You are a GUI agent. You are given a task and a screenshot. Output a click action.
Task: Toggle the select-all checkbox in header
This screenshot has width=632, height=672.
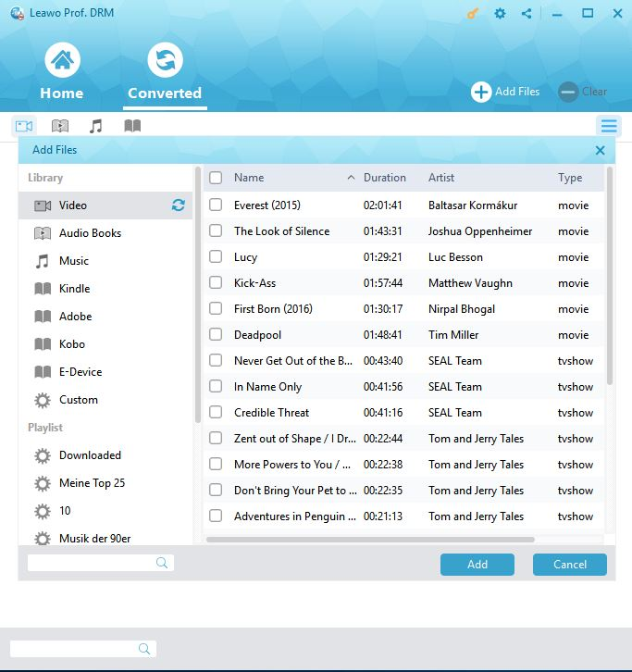(216, 178)
